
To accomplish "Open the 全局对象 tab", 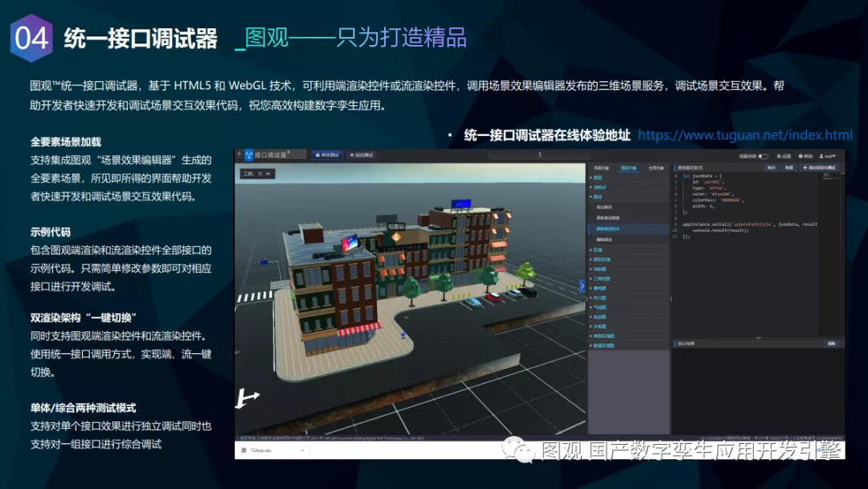I will click(656, 168).
